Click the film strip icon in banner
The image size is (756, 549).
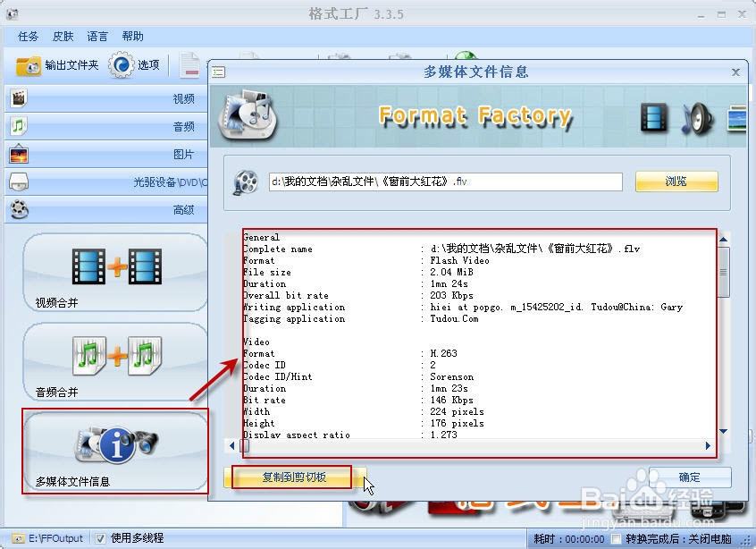click(x=654, y=117)
